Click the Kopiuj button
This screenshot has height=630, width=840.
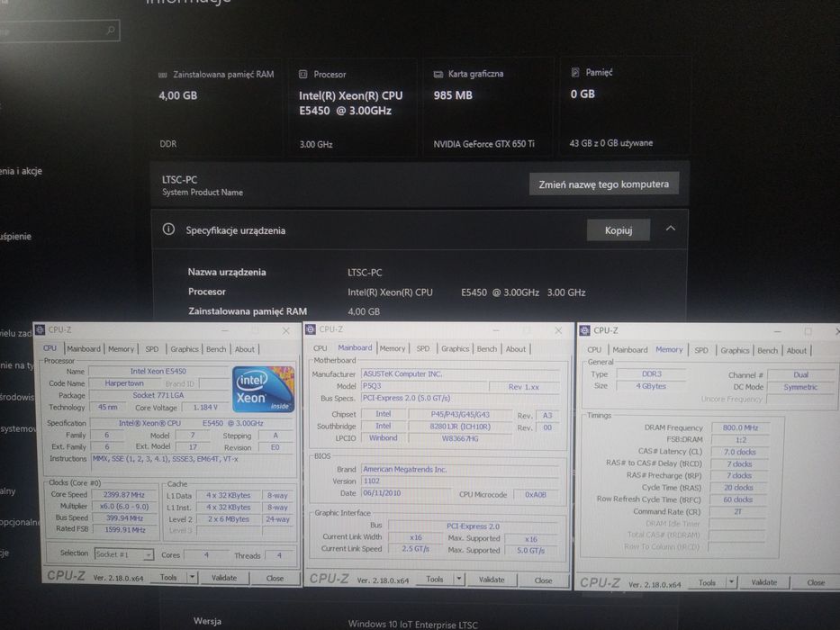(619, 229)
